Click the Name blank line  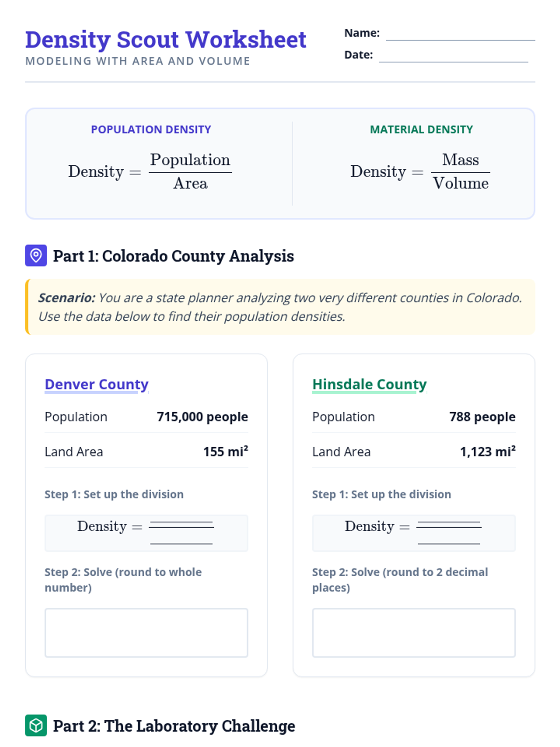pos(460,35)
